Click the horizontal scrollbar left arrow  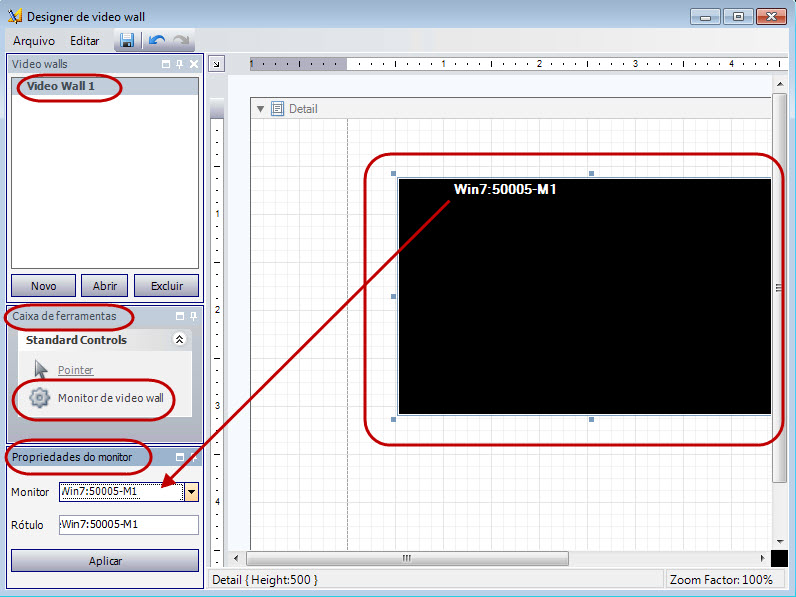(236, 558)
